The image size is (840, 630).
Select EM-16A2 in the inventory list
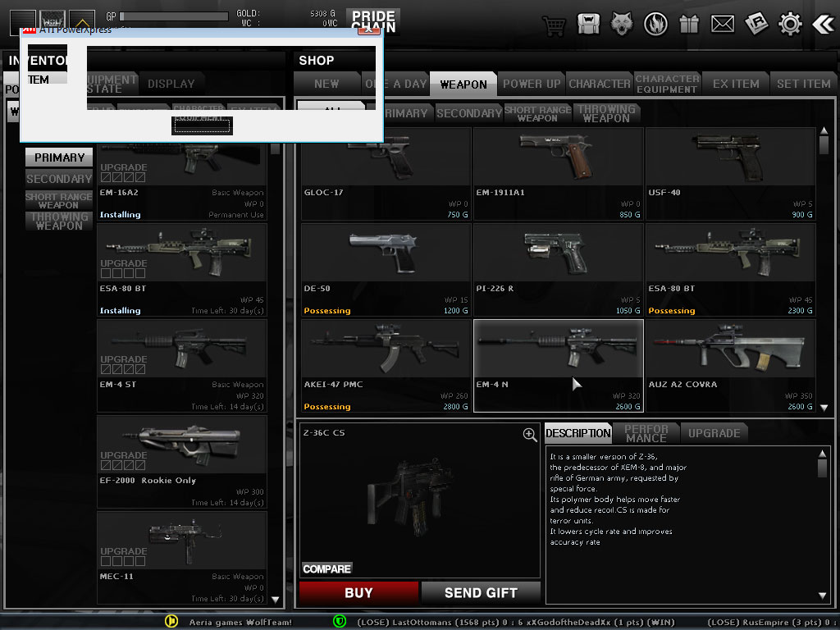(x=181, y=181)
